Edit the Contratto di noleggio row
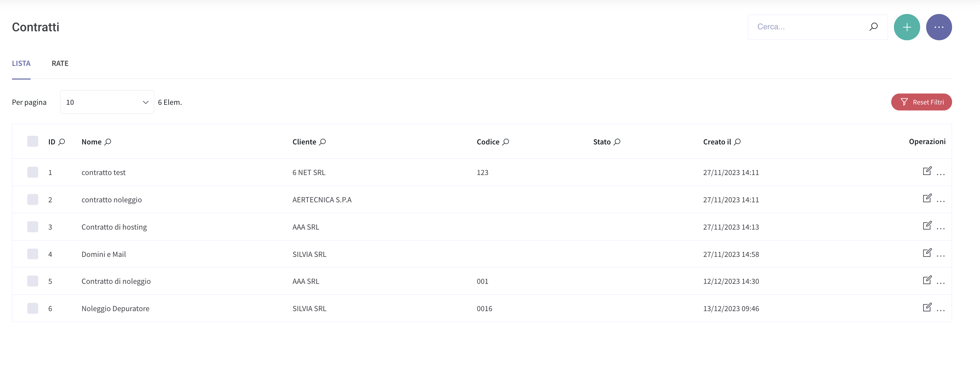Screen dimensions: 980x386 point(927,280)
